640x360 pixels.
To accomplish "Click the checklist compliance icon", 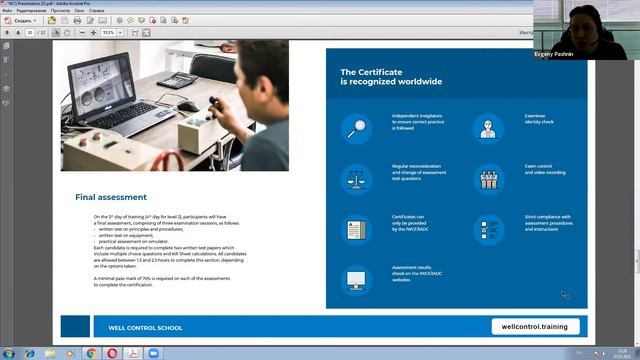I will tap(489, 230).
